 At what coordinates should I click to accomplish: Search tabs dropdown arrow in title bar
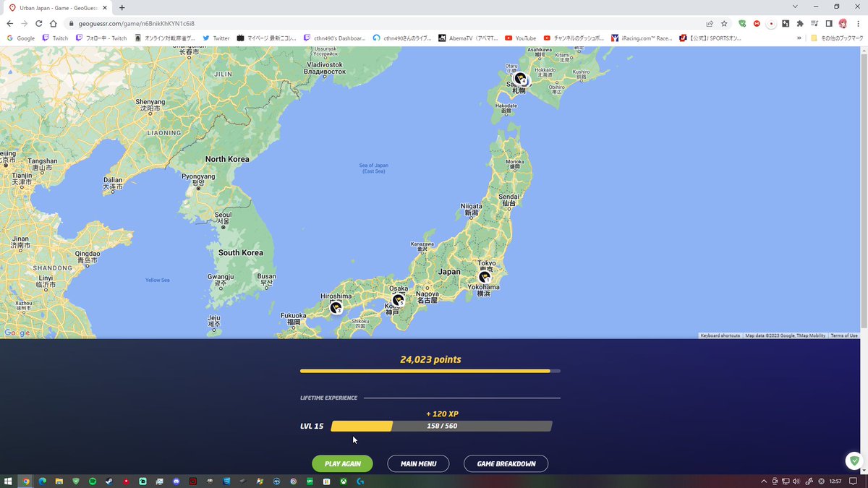795,7
